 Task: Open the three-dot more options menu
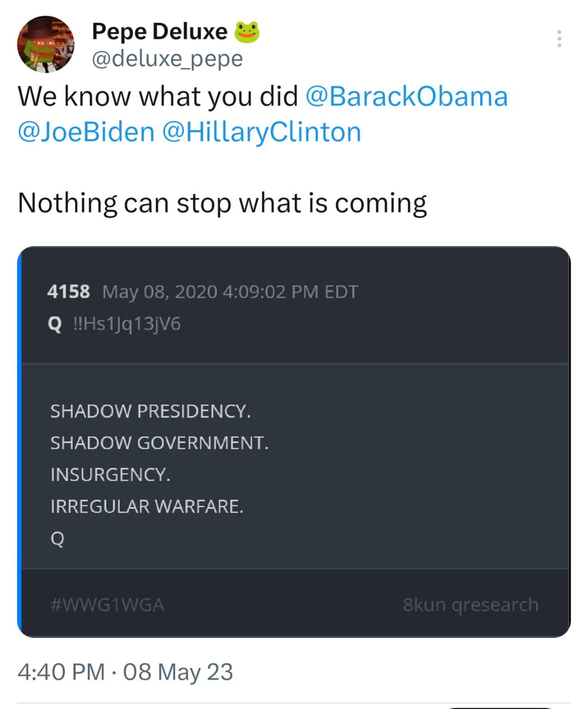pyautogui.click(x=559, y=39)
